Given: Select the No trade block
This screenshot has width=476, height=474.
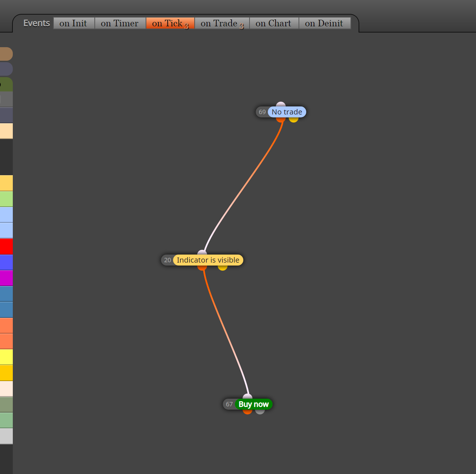Looking at the screenshot, I should coord(287,112).
